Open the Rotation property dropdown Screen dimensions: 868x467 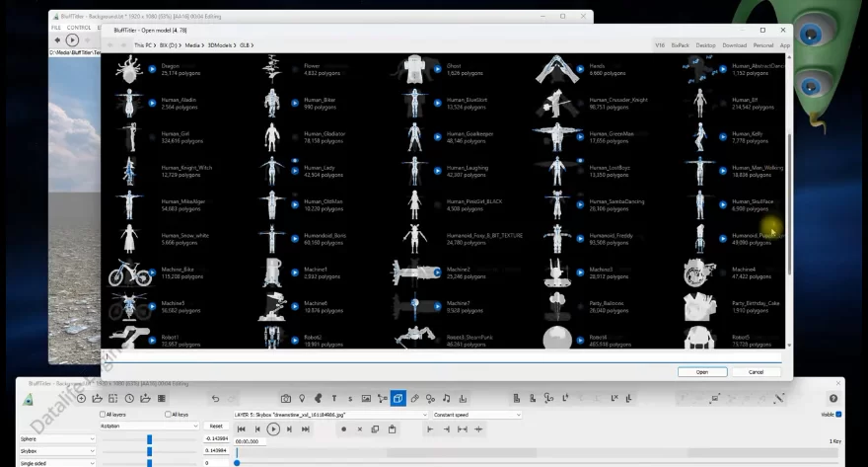coord(150,426)
